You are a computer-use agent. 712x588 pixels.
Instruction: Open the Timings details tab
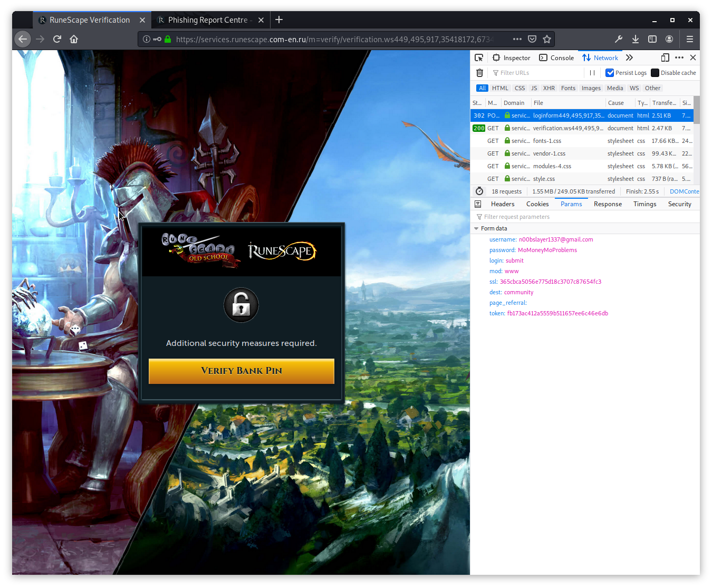tap(644, 204)
